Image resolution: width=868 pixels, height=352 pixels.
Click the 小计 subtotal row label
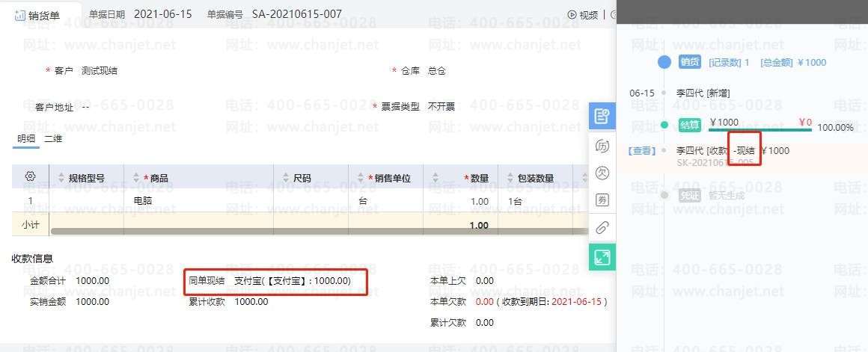click(x=31, y=225)
